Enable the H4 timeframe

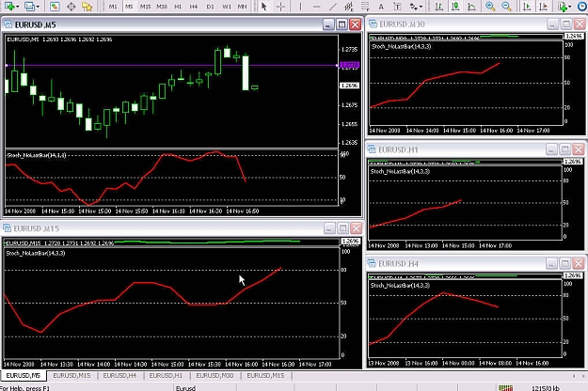[x=194, y=7]
